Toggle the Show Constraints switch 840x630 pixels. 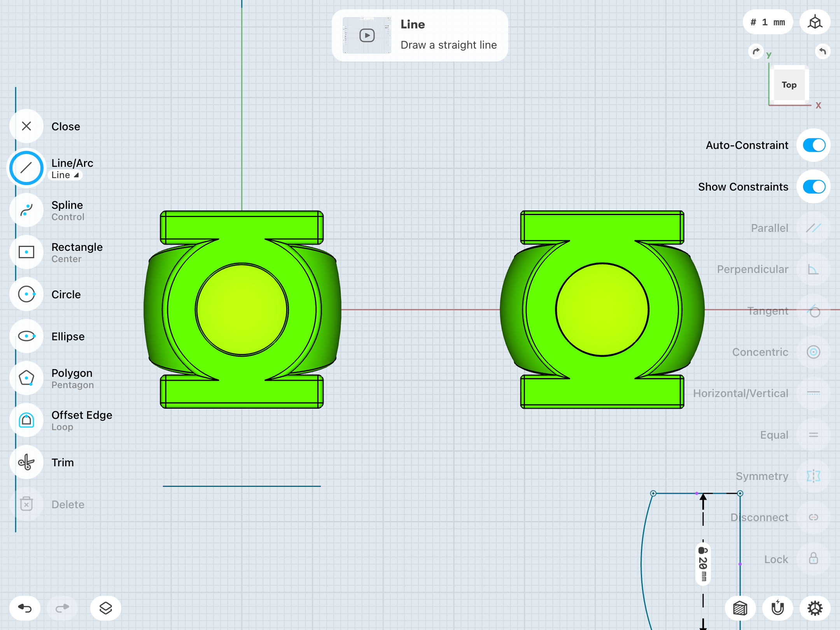814,187
